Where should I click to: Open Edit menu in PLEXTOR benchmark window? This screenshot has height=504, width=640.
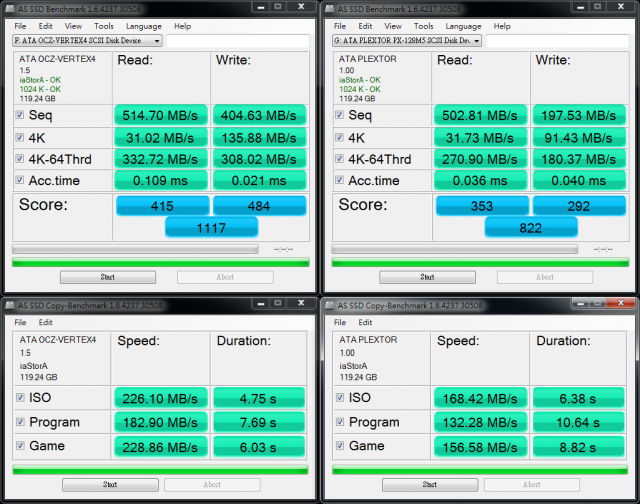coord(365,26)
